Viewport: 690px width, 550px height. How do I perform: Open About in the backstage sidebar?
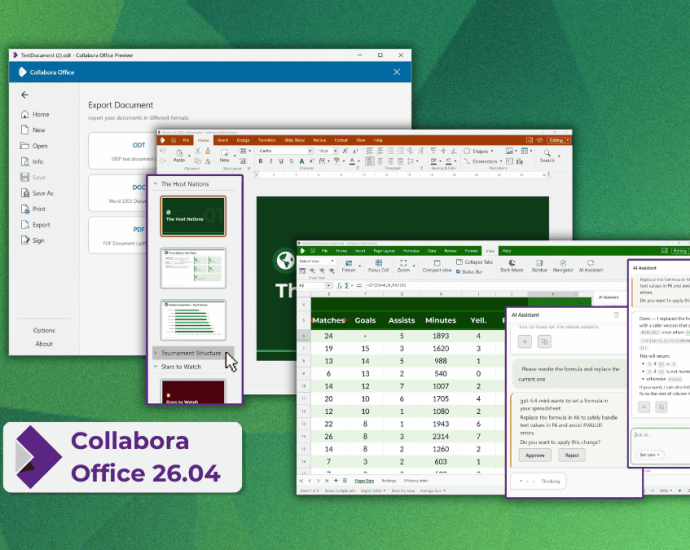click(44, 344)
